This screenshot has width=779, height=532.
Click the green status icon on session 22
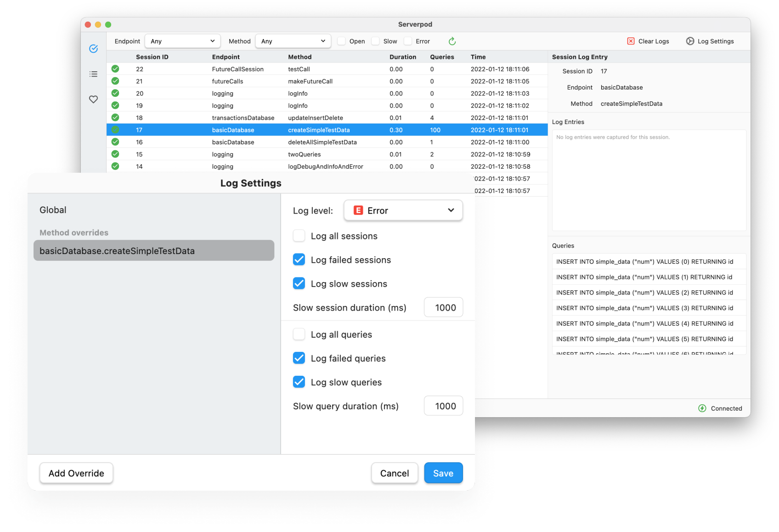(115, 68)
